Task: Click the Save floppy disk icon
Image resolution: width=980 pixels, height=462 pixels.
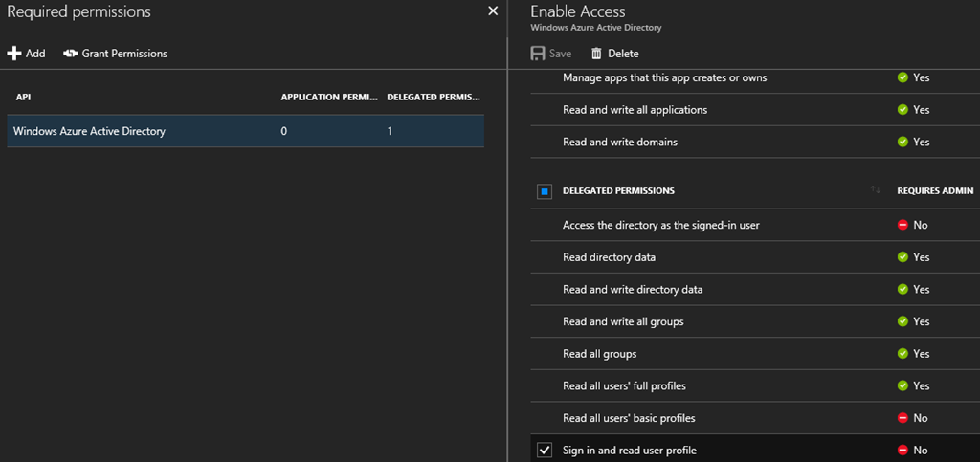Action: point(538,54)
